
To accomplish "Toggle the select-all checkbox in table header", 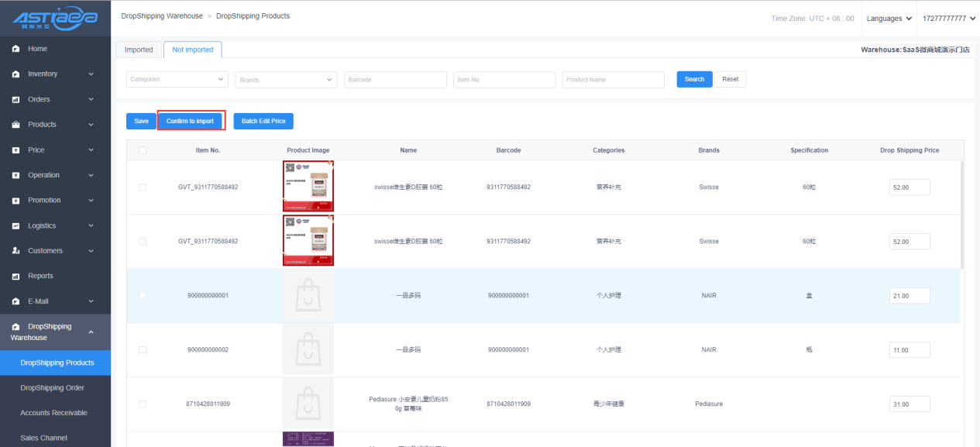I will pos(143,150).
